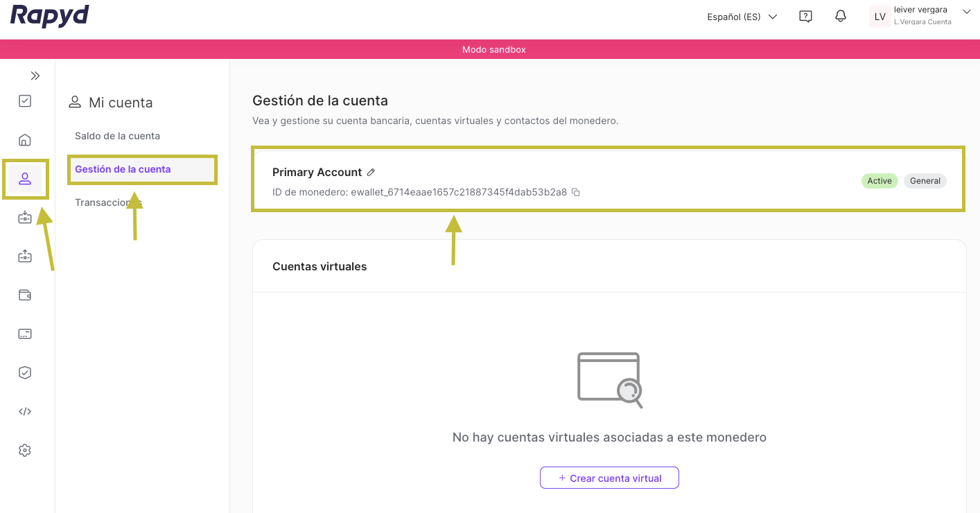
Task: Open the settings gear sidebar icon
Action: coord(25,451)
